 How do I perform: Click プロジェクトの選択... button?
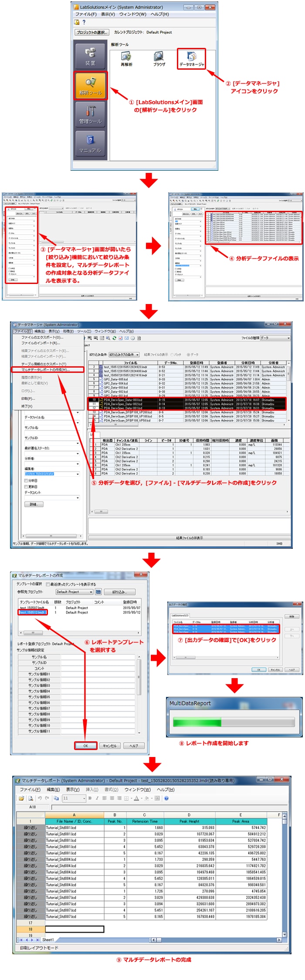pos(91,32)
